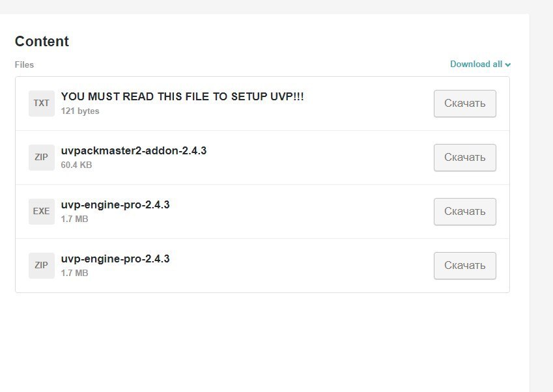Click the TXT file type icon

click(x=41, y=104)
